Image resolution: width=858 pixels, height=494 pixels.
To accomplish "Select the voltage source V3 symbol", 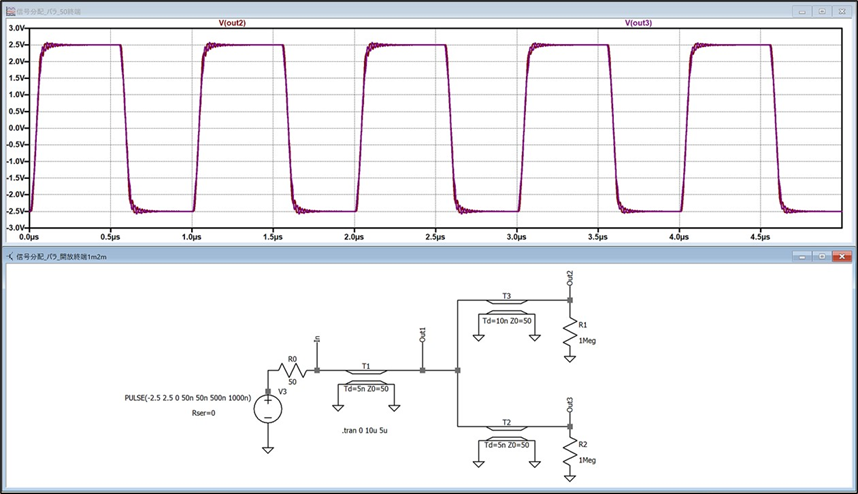I will pos(268,409).
